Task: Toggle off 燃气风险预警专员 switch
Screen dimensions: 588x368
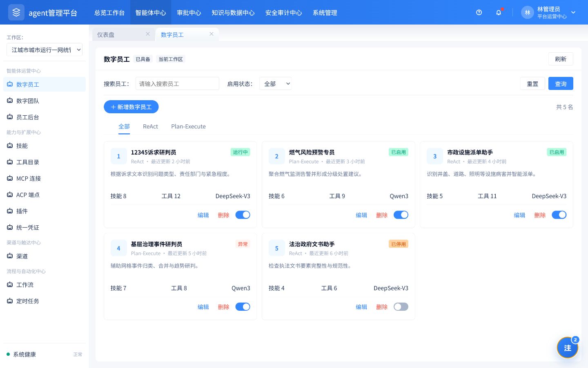Action: tap(401, 215)
